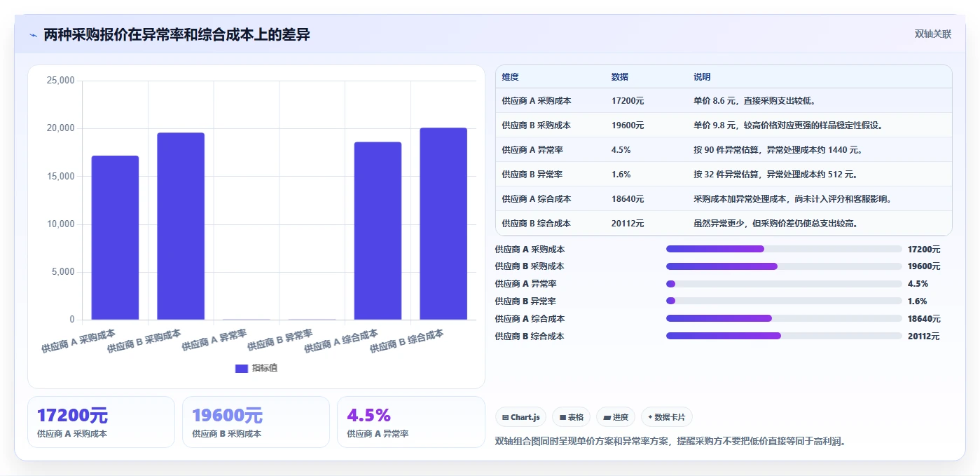Click the 供应商 B 综合成本 bar in chart
This screenshot has height=476, width=980.
(443, 224)
